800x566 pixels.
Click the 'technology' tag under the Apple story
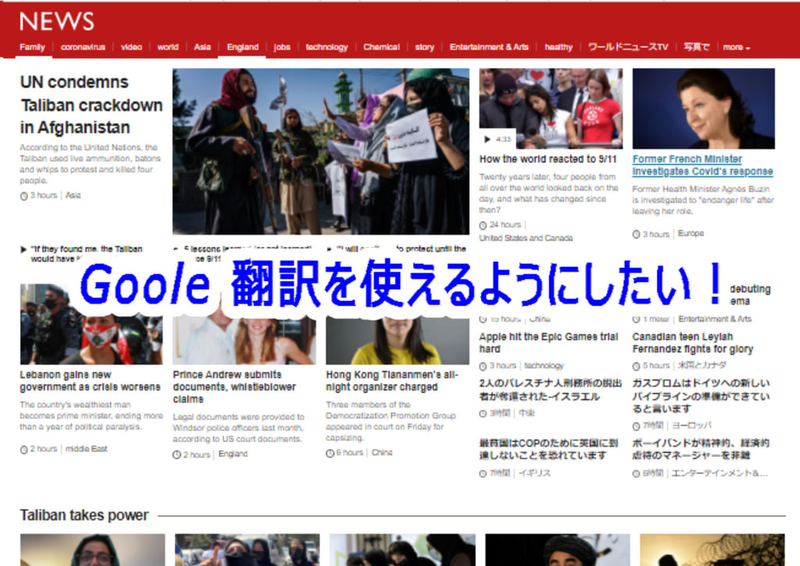(x=544, y=365)
